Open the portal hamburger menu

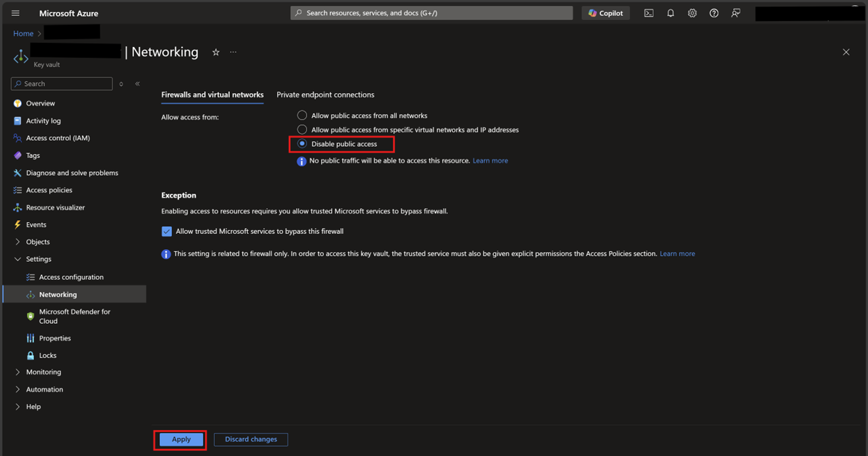coord(15,13)
